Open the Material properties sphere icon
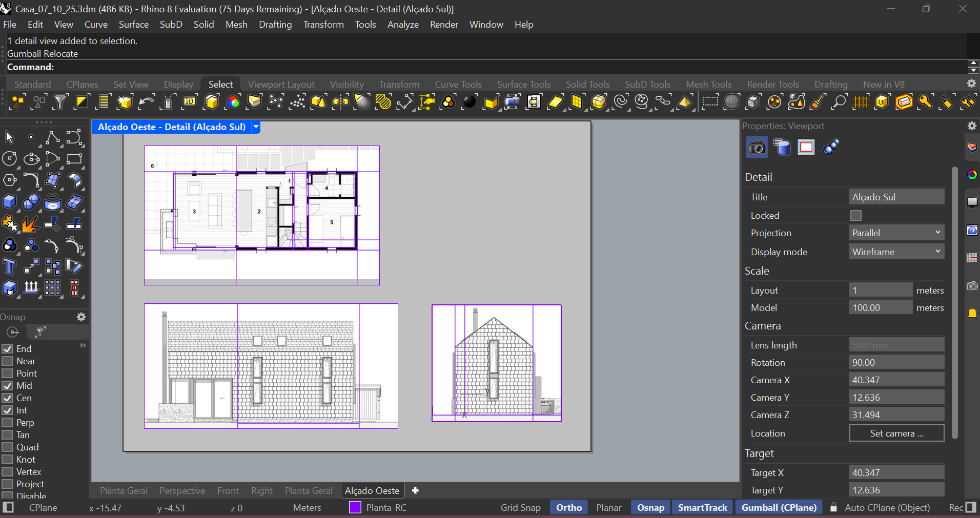Viewport: 980px width, 518px height. [830, 148]
